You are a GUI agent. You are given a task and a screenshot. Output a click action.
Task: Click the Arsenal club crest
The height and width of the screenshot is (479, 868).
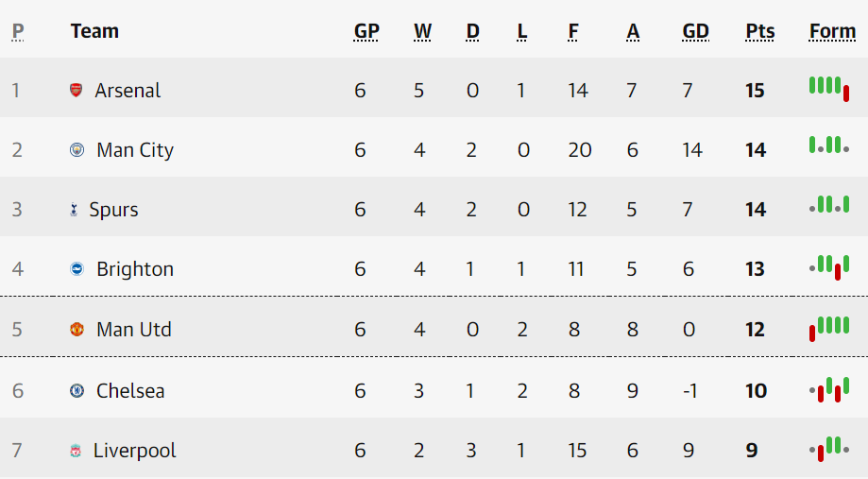tap(77, 91)
